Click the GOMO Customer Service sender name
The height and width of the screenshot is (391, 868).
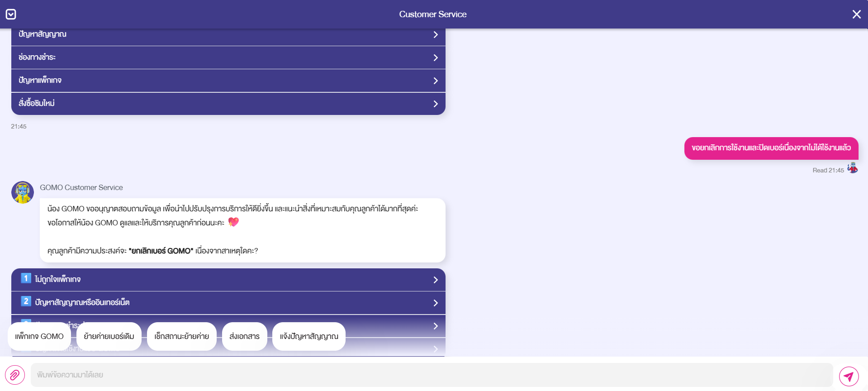coord(81,187)
